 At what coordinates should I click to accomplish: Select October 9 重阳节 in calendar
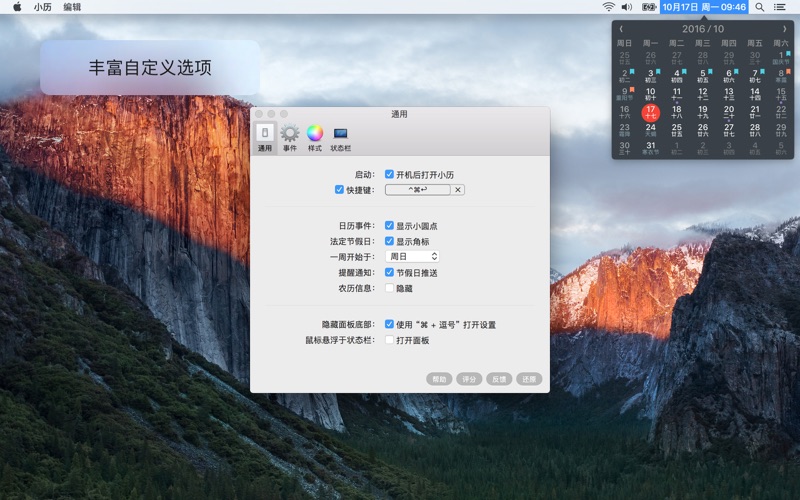coord(624,94)
